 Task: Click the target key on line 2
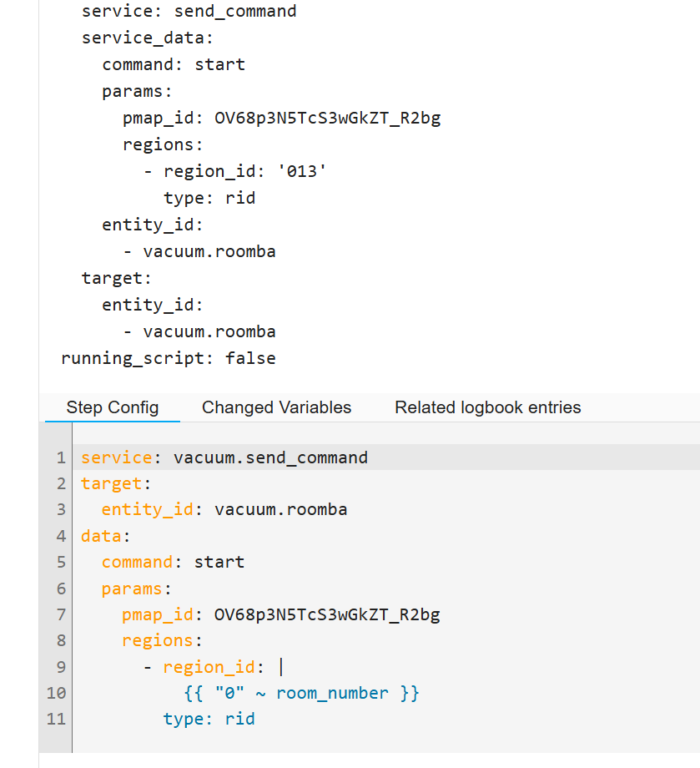point(111,483)
